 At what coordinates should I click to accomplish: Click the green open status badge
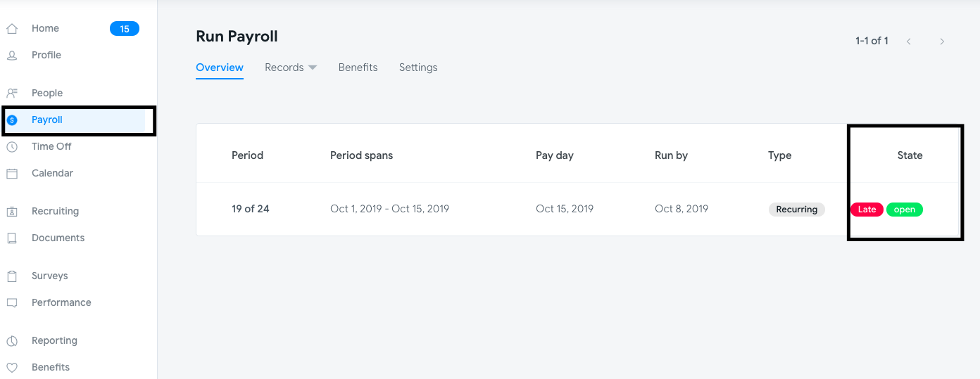click(x=905, y=210)
